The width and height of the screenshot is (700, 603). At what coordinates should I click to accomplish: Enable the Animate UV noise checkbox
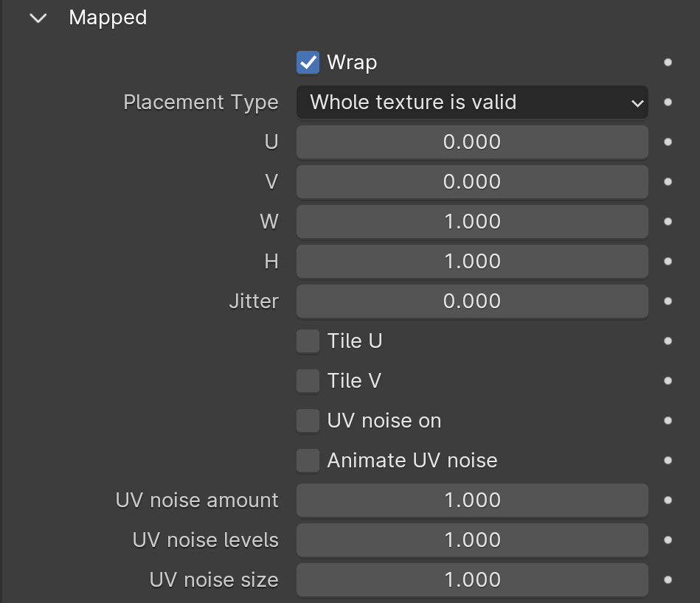pyautogui.click(x=308, y=460)
